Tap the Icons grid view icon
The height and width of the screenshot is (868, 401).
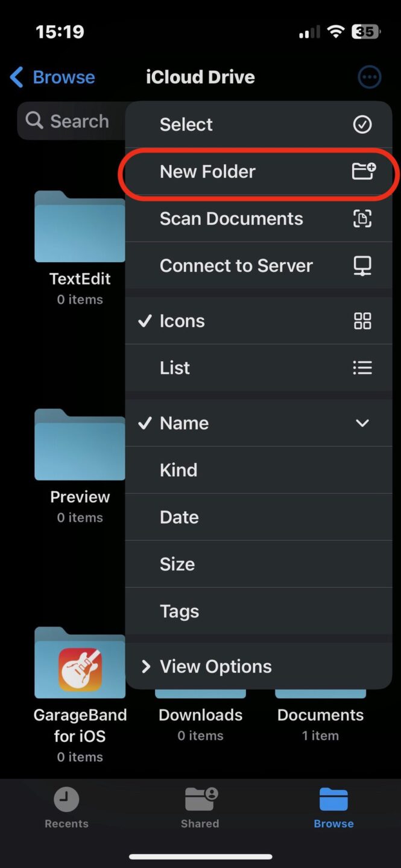pos(362,321)
